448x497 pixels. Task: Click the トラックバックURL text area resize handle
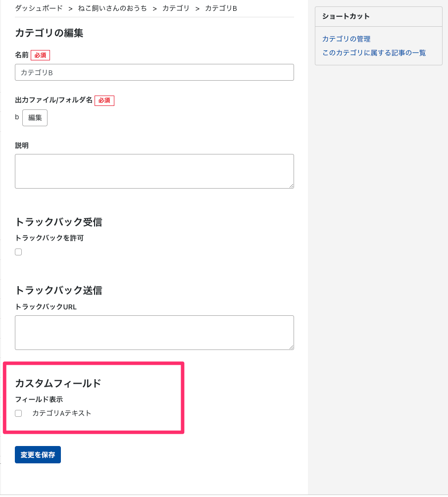pyautogui.click(x=291, y=347)
